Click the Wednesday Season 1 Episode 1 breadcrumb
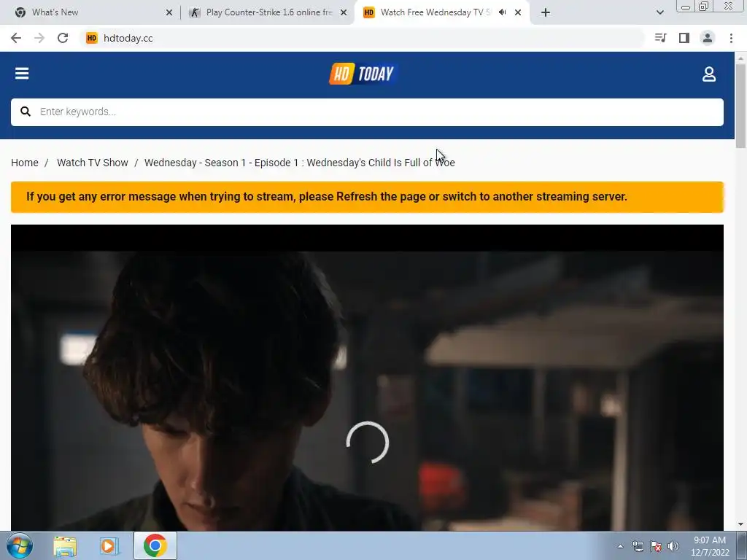The width and height of the screenshot is (747, 560). [300, 163]
